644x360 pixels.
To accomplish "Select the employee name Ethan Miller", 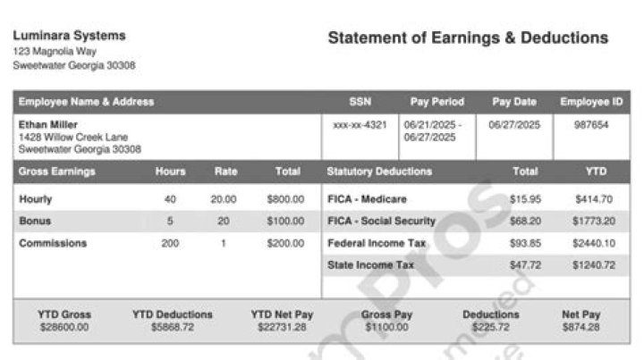I will coord(48,124).
